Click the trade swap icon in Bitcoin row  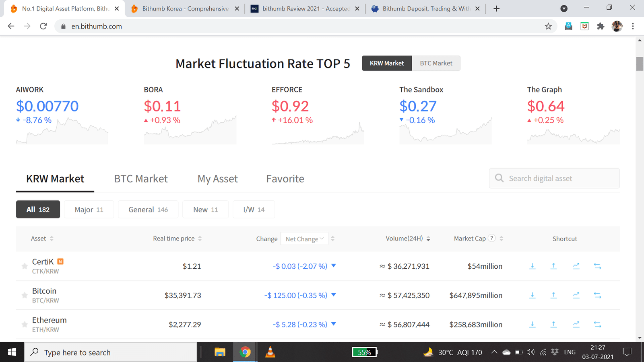coord(598,295)
